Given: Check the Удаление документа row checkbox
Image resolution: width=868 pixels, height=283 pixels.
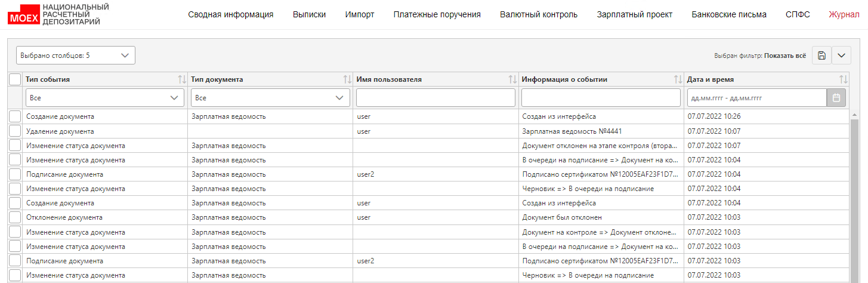Looking at the screenshot, I should click(15, 131).
